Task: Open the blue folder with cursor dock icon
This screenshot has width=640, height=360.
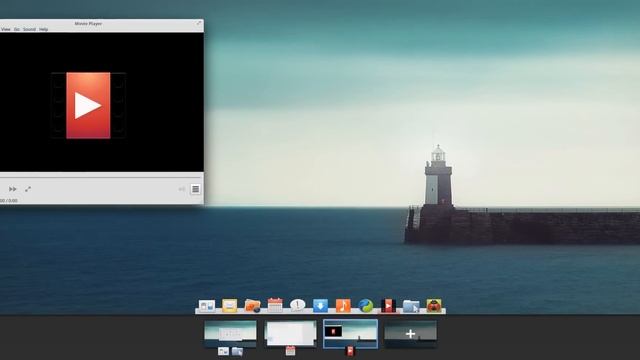Action: (411, 306)
